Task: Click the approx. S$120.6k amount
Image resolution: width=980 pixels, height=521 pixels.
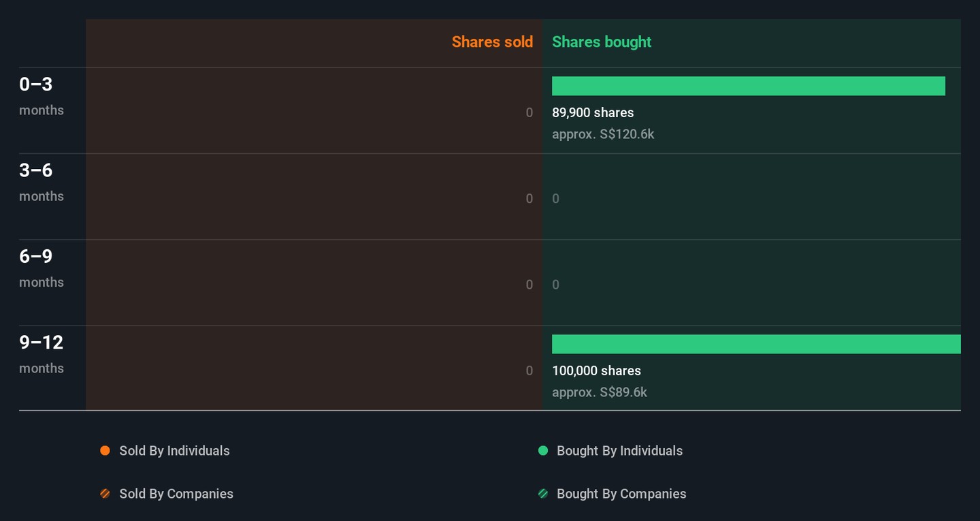Action: tap(603, 134)
